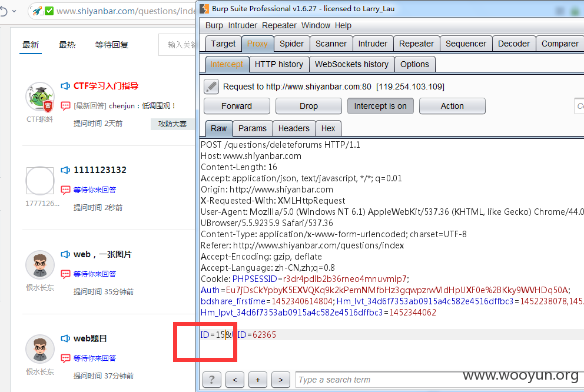Open the WebSockets history sub-tab
The image size is (584, 392).
pos(351,64)
